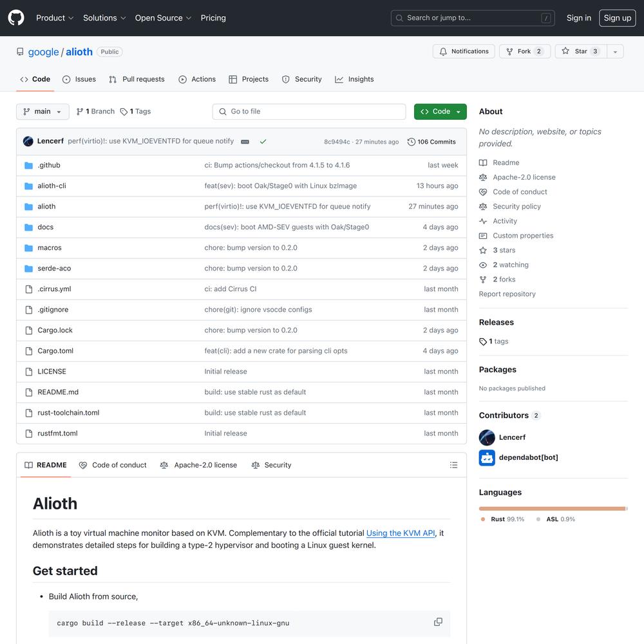Viewport: 644px width, 644px height.
Task: Expand the Solutions menu
Action: 104,17
